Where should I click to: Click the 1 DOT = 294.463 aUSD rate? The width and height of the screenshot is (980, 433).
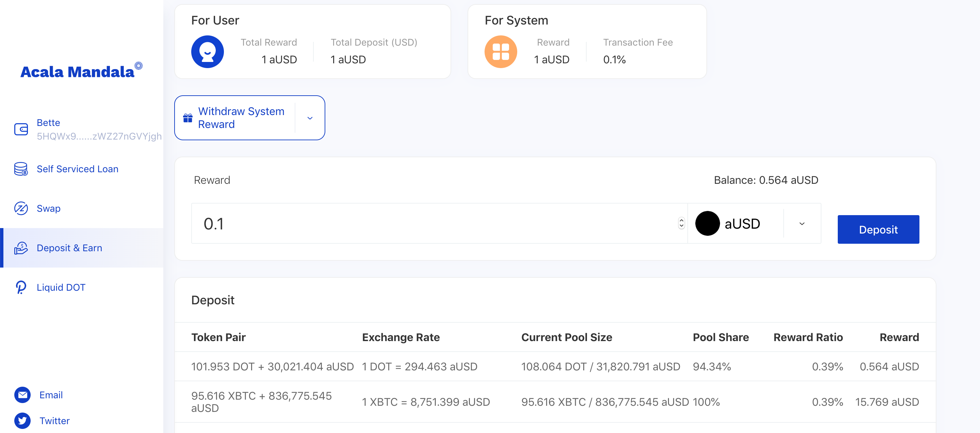pos(420,366)
